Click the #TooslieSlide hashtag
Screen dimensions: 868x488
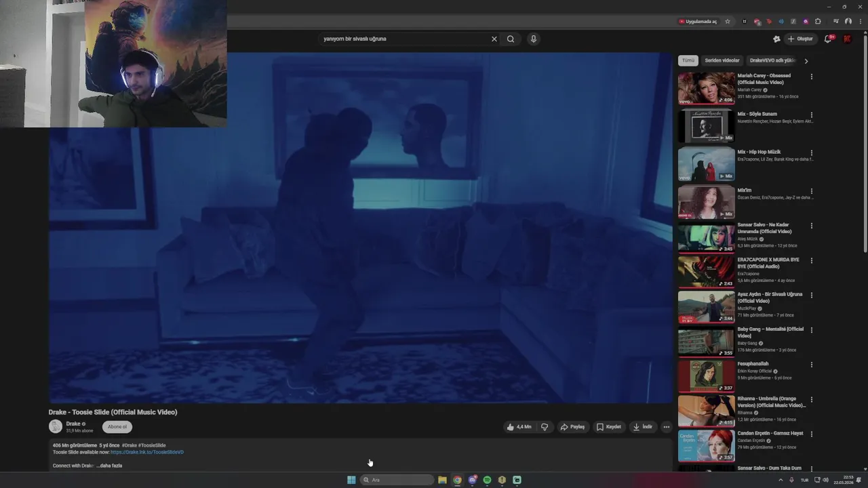(x=152, y=445)
